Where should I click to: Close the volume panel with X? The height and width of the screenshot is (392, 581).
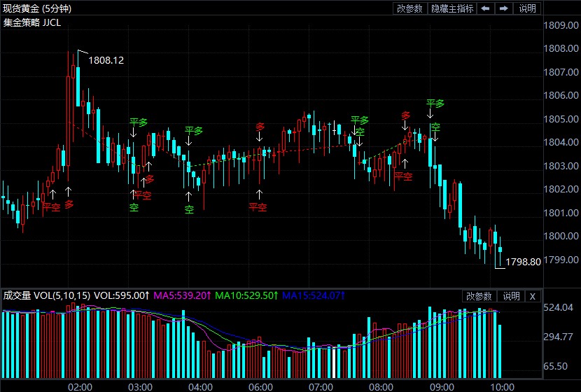click(533, 296)
